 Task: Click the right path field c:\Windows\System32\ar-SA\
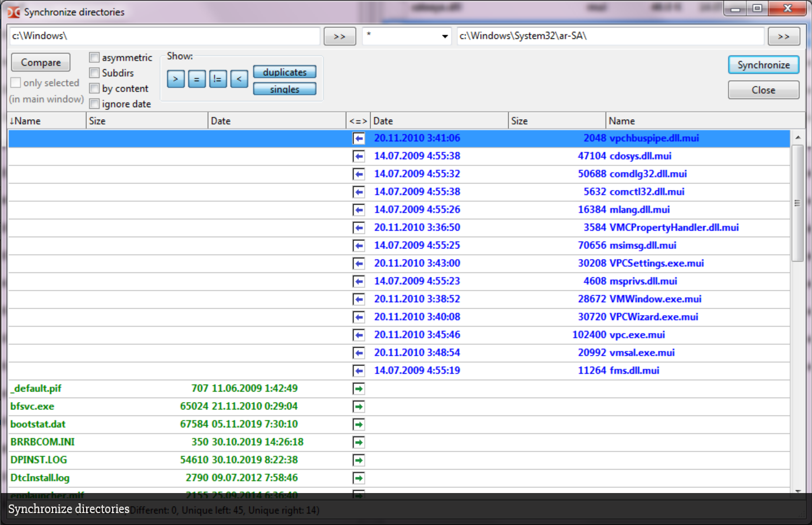point(611,36)
